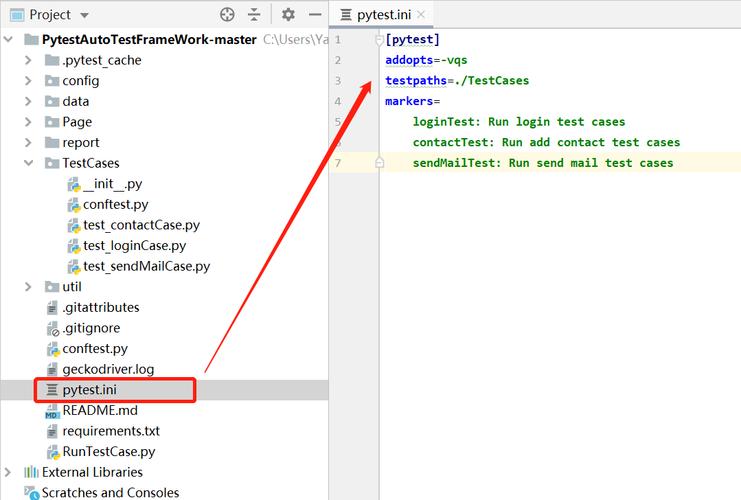This screenshot has height=500, width=741.
Task: Open Project panel settings gear
Action: [288, 14]
